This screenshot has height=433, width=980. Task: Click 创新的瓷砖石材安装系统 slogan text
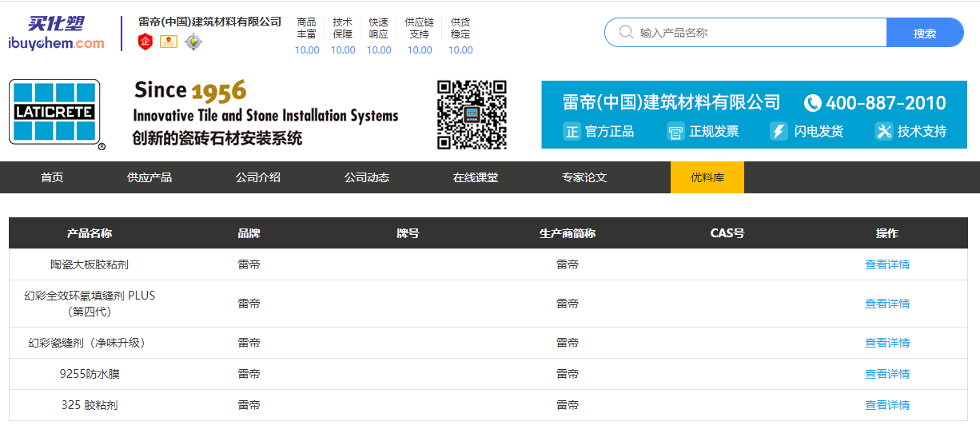(x=217, y=138)
